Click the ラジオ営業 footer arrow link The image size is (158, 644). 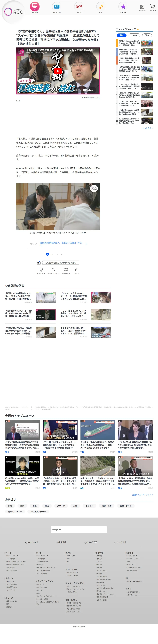click(120, 542)
